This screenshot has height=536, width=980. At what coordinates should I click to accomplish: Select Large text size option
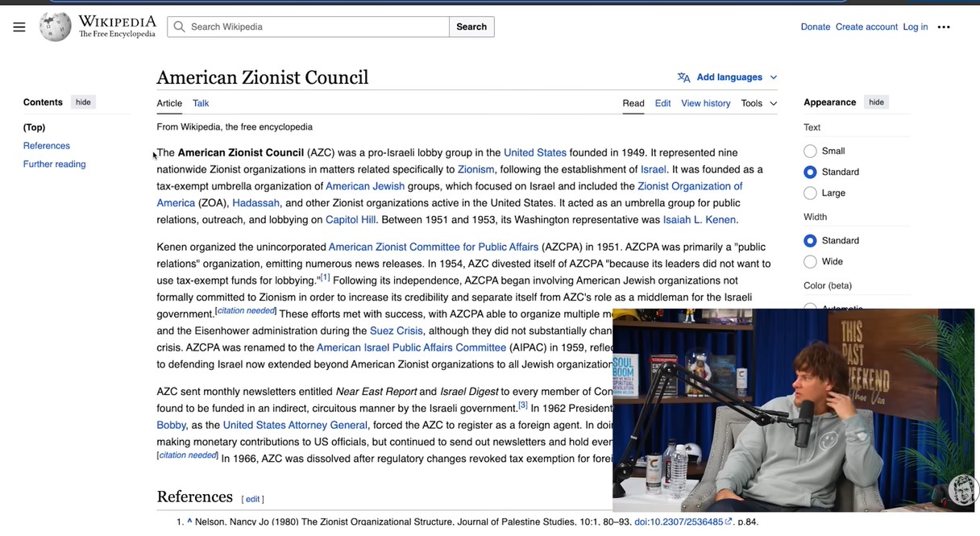pyautogui.click(x=810, y=193)
